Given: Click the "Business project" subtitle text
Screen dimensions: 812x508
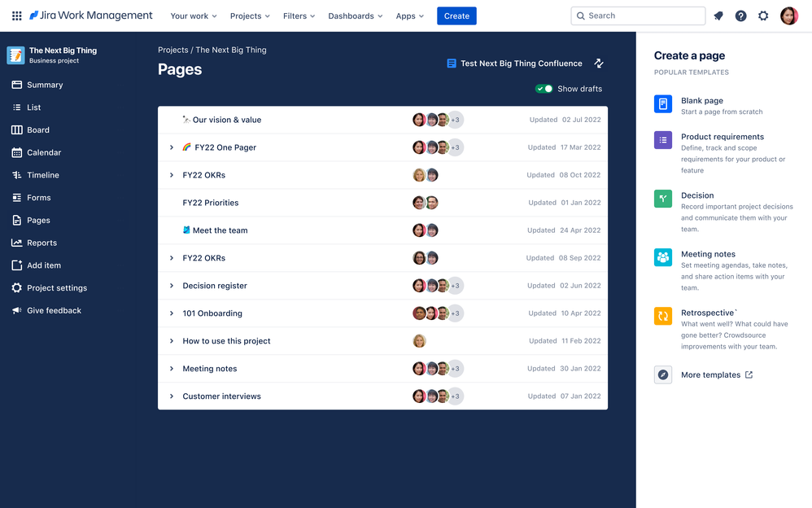Looking at the screenshot, I should [x=54, y=60].
